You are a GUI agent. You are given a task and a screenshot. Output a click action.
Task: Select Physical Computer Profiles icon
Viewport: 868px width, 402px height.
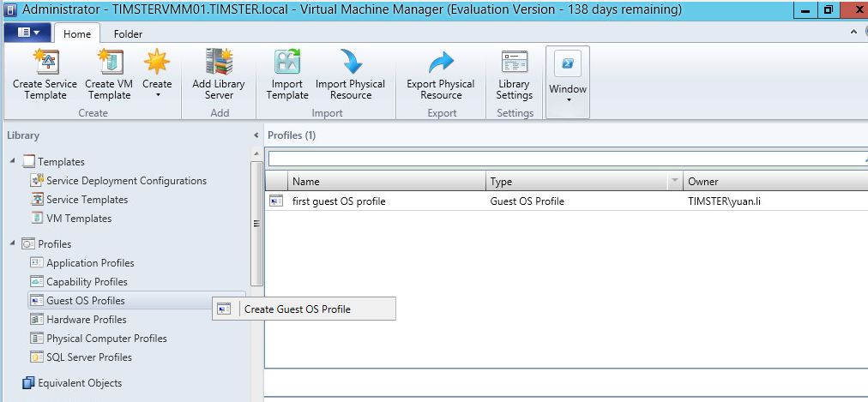(x=37, y=338)
